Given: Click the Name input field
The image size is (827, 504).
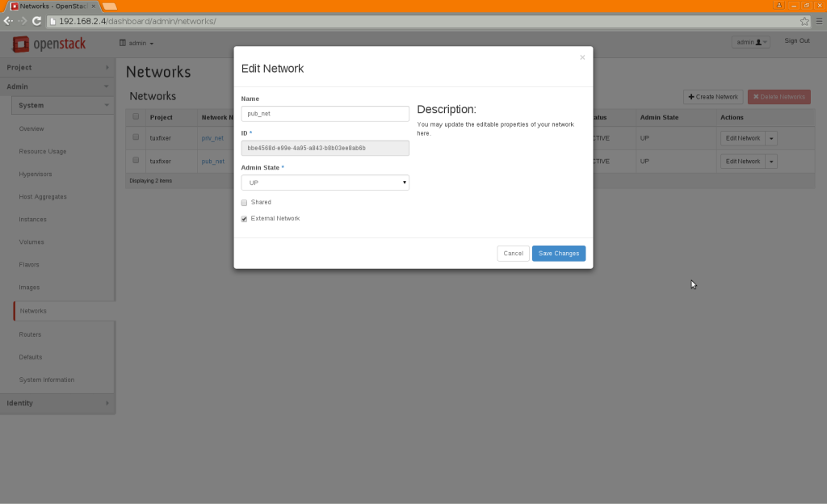Looking at the screenshot, I should point(325,113).
